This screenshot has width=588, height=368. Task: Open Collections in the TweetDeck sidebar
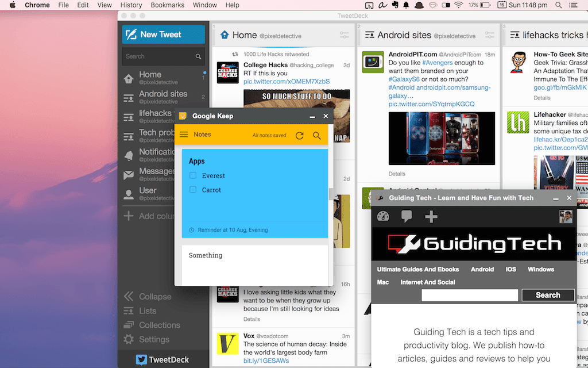point(152,325)
